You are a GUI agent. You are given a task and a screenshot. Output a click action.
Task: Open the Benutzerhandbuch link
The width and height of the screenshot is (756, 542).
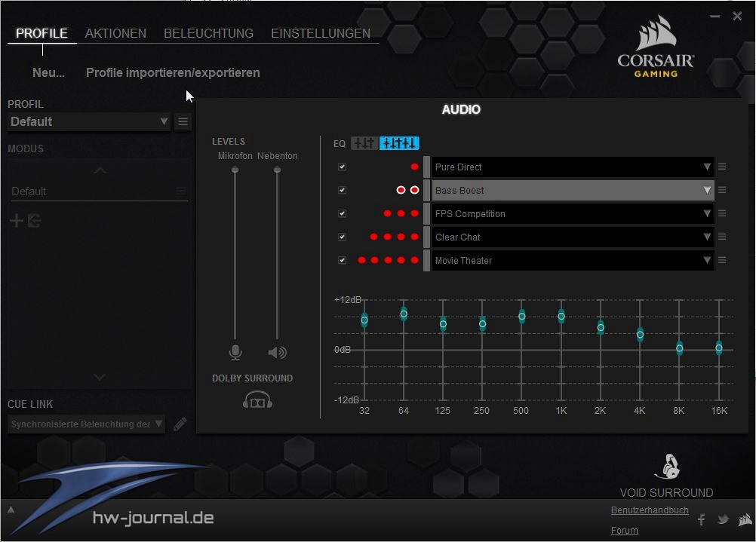[650, 510]
